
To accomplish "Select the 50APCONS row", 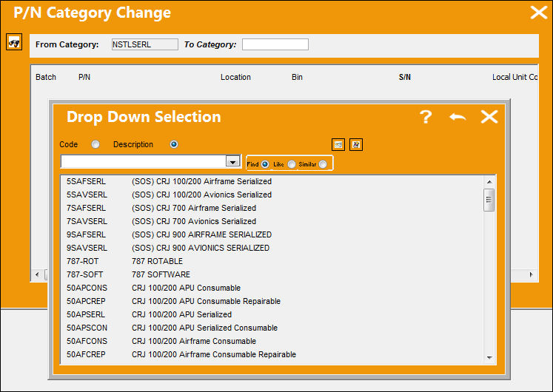I will pos(272,288).
